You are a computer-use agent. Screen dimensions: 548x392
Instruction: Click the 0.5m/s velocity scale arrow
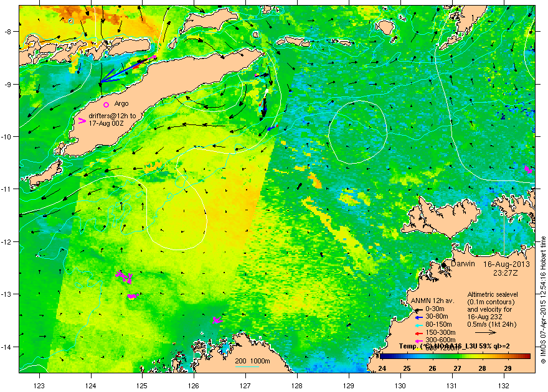pos(486,332)
